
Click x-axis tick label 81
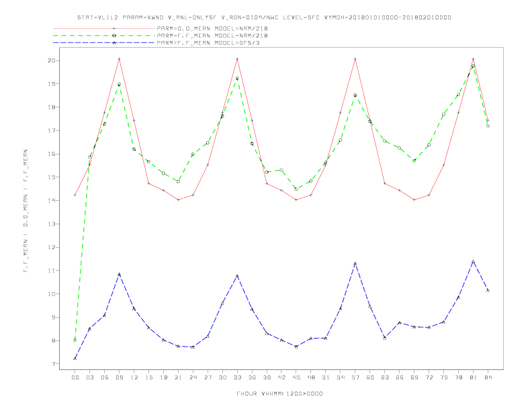474,377
